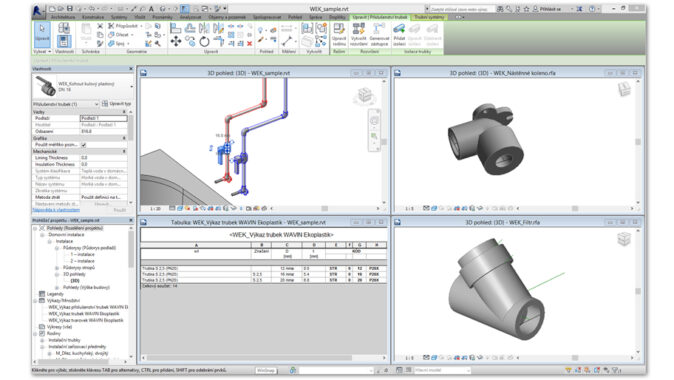
Task: Click the ViewCube in WEK_sample 3D view
Action: 365,95
